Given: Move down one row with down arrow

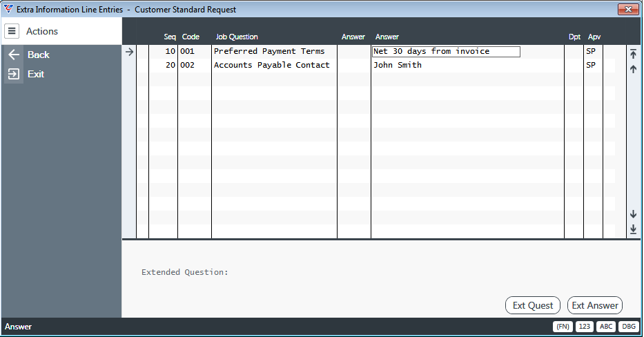Looking at the screenshot, I should point(633,213).
